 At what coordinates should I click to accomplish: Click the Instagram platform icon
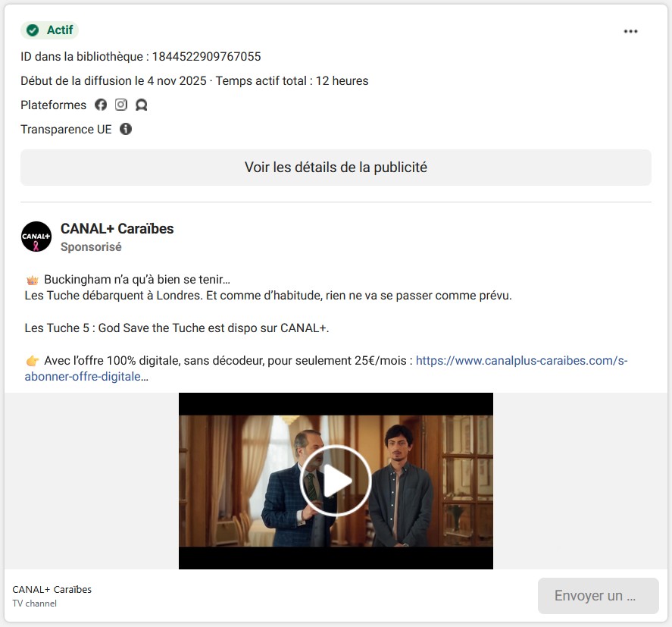coord(120,105)
